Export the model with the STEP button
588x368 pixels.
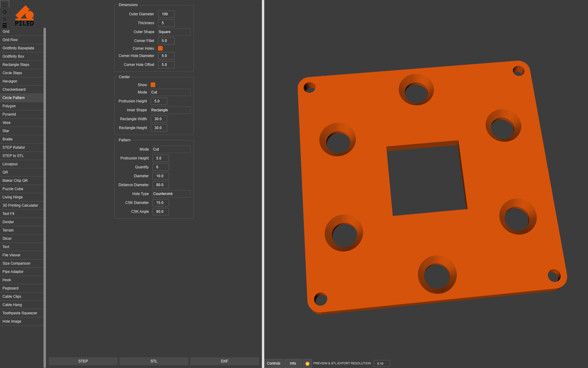83,361
